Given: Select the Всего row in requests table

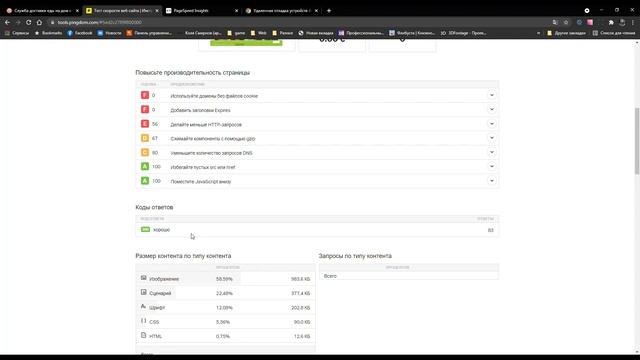Looking at the screenshot, I should 409,276.
